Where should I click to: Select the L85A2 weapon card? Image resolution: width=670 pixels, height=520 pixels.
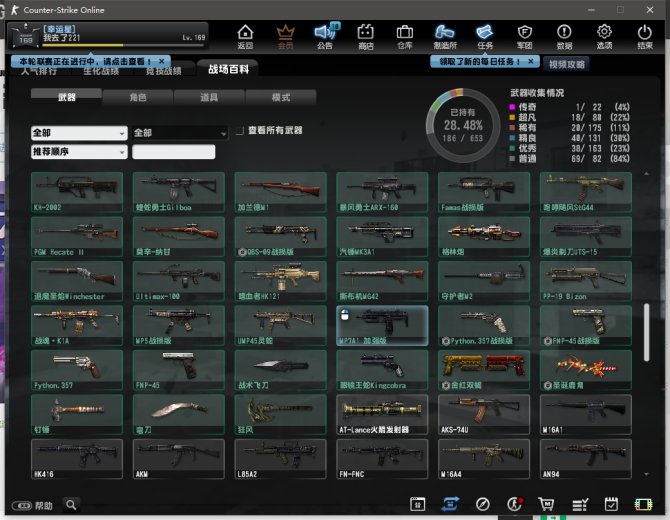280,459
